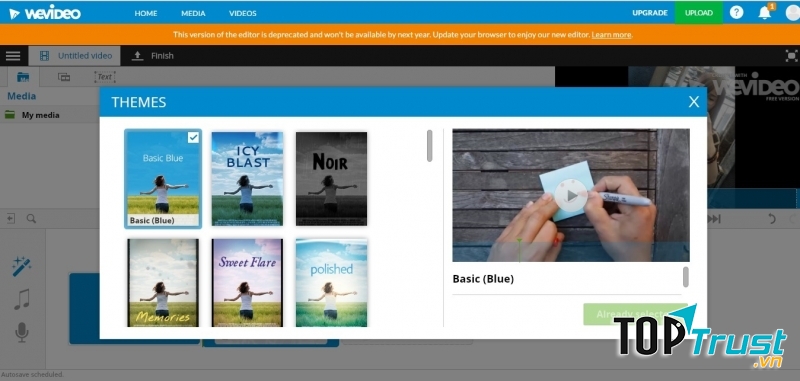This screenshot has width=800, height=381.
Task: Click the UPGRADE link
Action: pyautogui.click(x=650, y=13)
